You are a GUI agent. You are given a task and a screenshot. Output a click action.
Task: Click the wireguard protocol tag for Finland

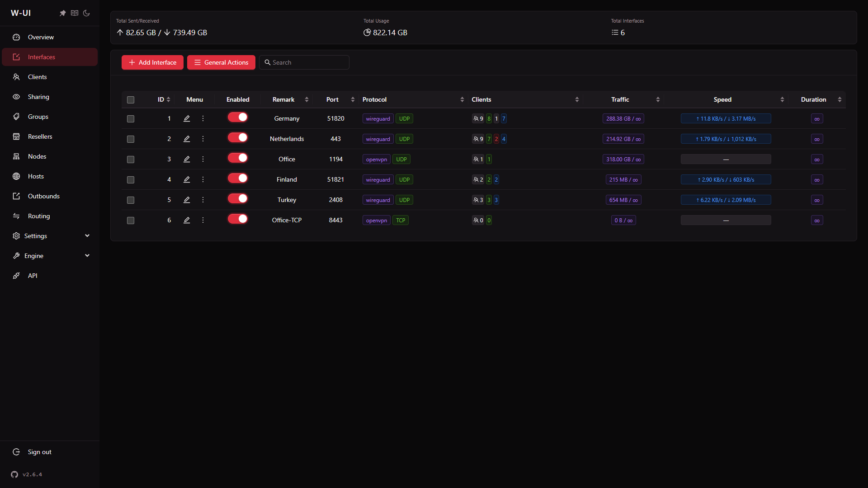(378, 180)
